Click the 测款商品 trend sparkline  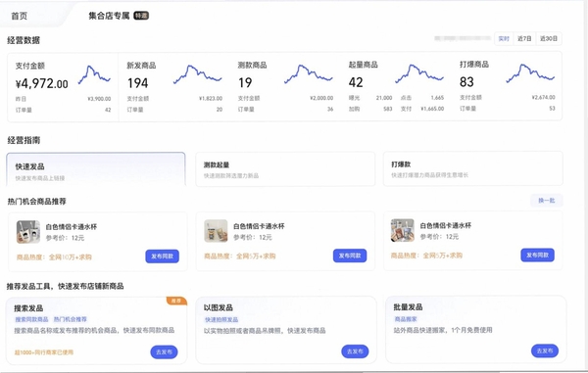(x=309, y=73)
